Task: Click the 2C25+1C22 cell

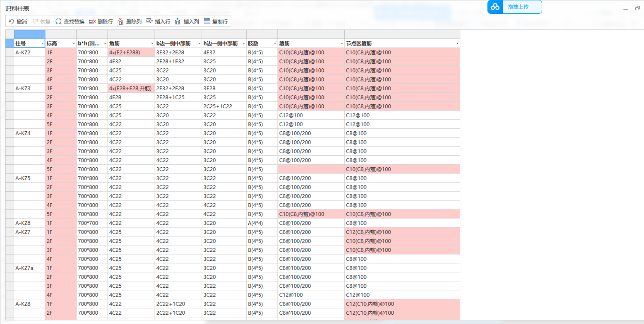Action: pyautogui.click(x=224, y=106)
